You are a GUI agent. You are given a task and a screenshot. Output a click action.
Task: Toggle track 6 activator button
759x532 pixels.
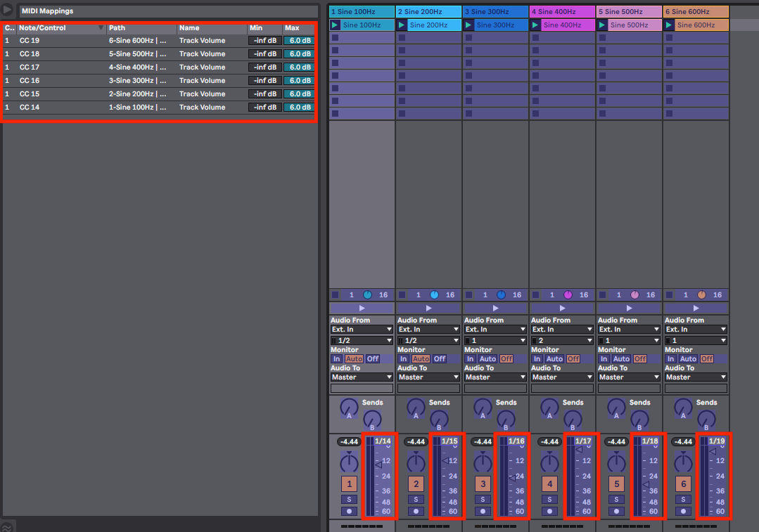[x=683, y=484]
